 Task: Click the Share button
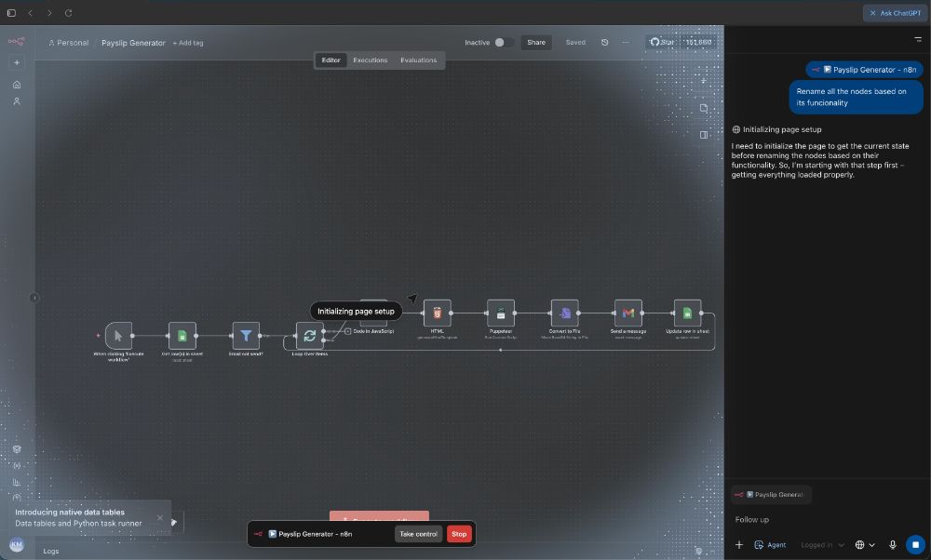point(536,42)
